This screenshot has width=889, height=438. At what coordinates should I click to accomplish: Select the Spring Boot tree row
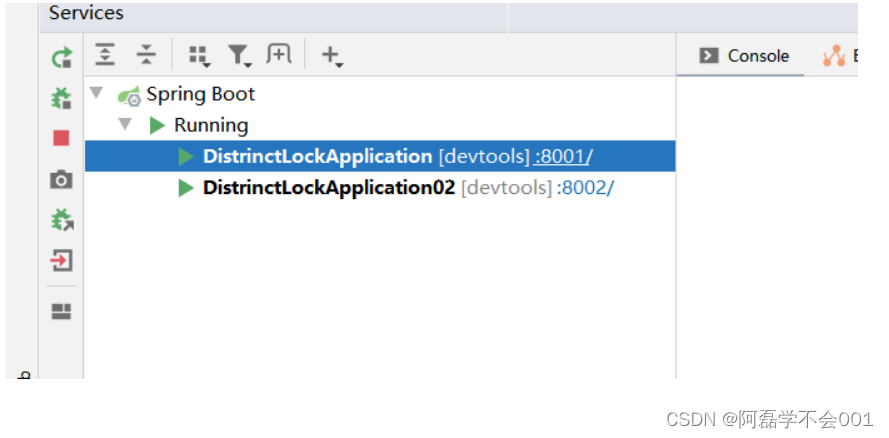click(380, 94)
